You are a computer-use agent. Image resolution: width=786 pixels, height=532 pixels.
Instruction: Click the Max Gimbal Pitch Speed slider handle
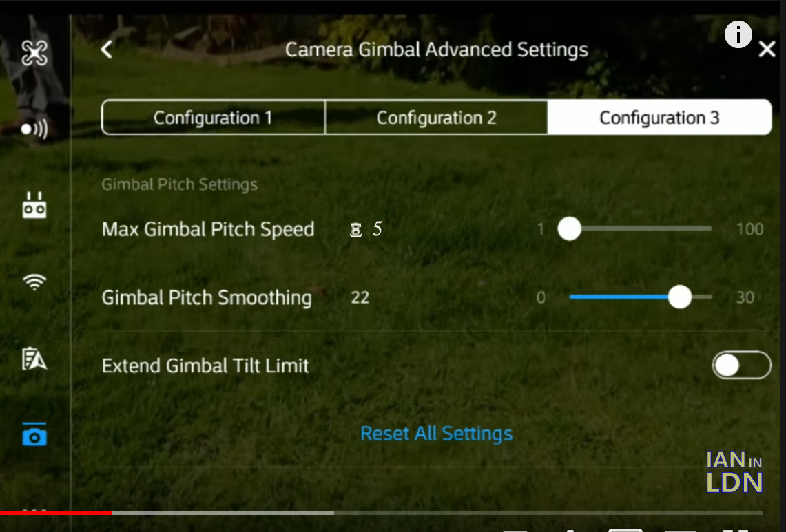coord(570,228)
